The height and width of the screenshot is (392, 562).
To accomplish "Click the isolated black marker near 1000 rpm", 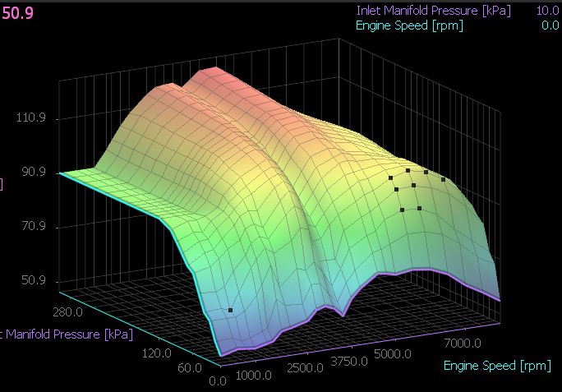I will pos(230,311).
